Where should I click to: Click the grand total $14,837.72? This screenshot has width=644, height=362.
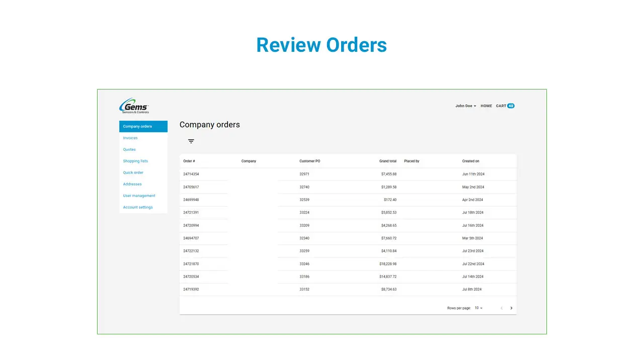[388, 277]
